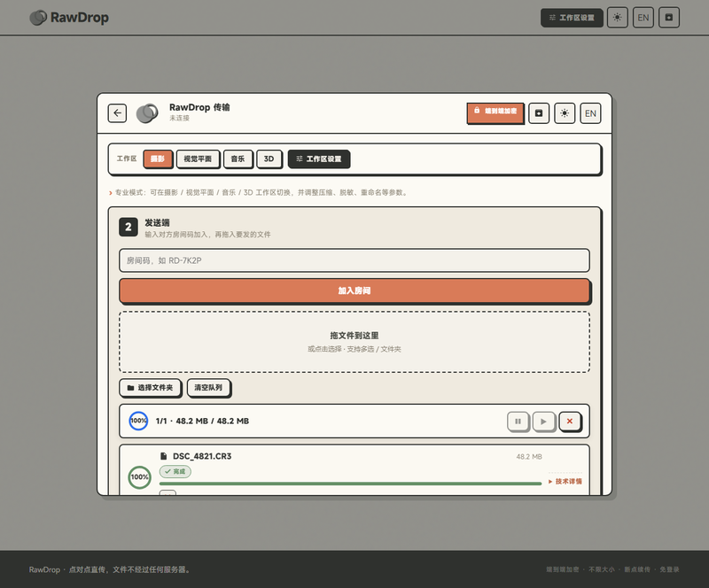Select the 摄影 workspace tab
The height and width of the screenshot is (588, 709).
pos(158,159)
